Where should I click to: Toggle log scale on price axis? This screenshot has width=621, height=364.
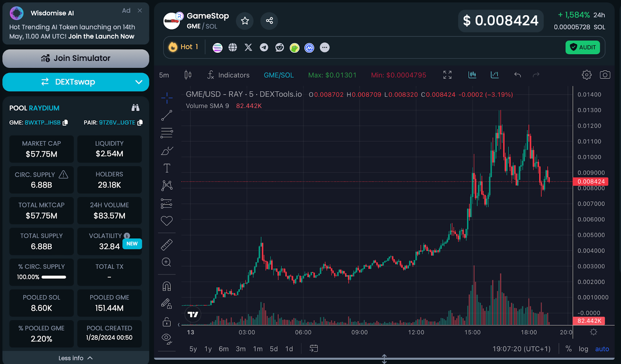[583, 349]
